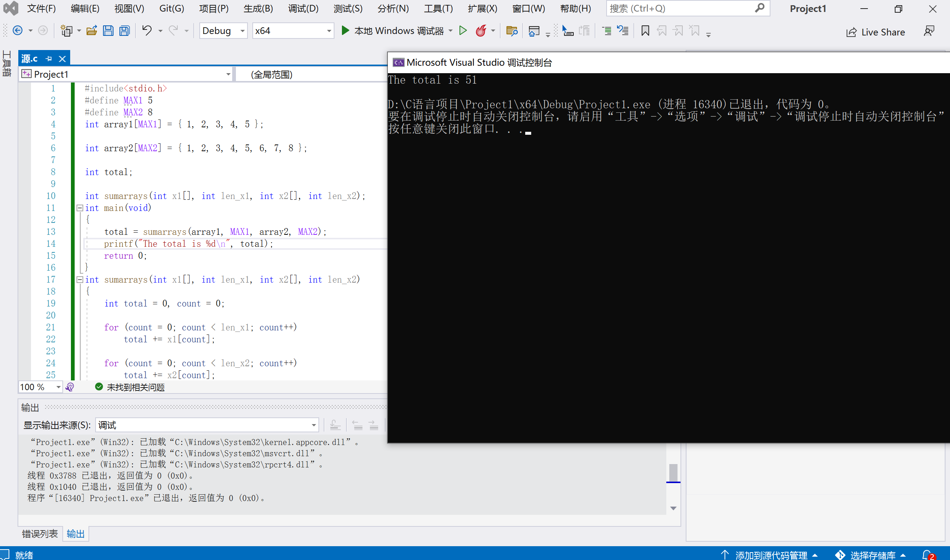Click the printf line in the code editor
950x560 pixels.
189,244
